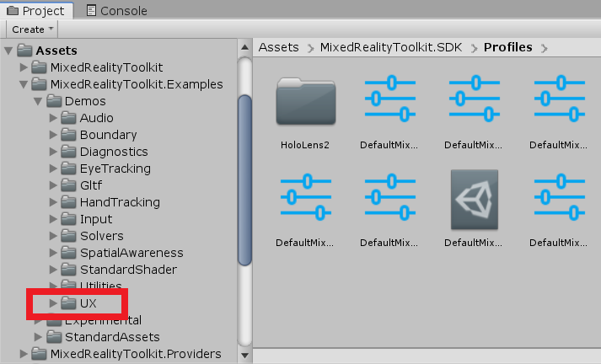Click the StandardAssets folder icon
The image size is (601, 364).
tap(54, 337)
